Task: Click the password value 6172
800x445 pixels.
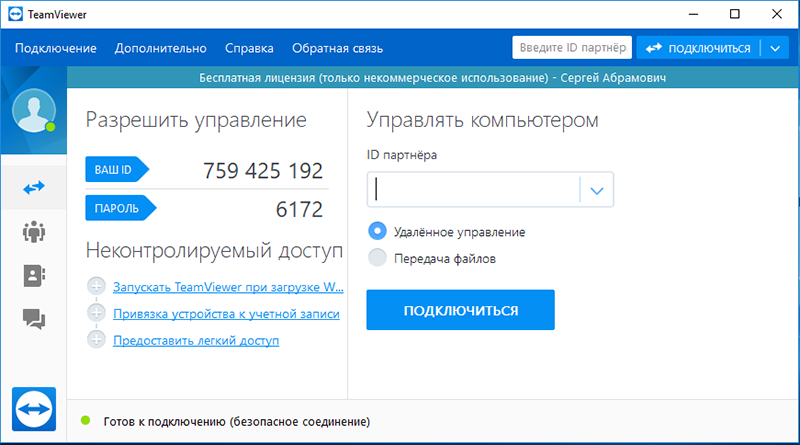Action: pos(299,209)
